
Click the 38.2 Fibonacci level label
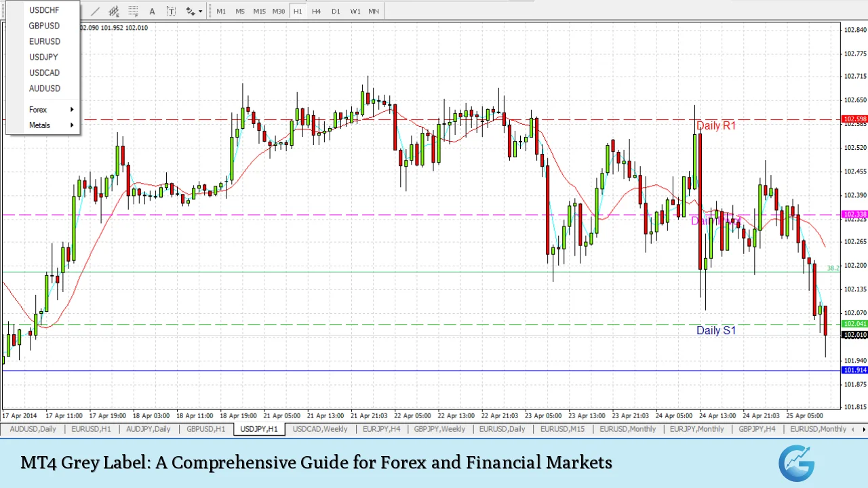pos(833,268)
